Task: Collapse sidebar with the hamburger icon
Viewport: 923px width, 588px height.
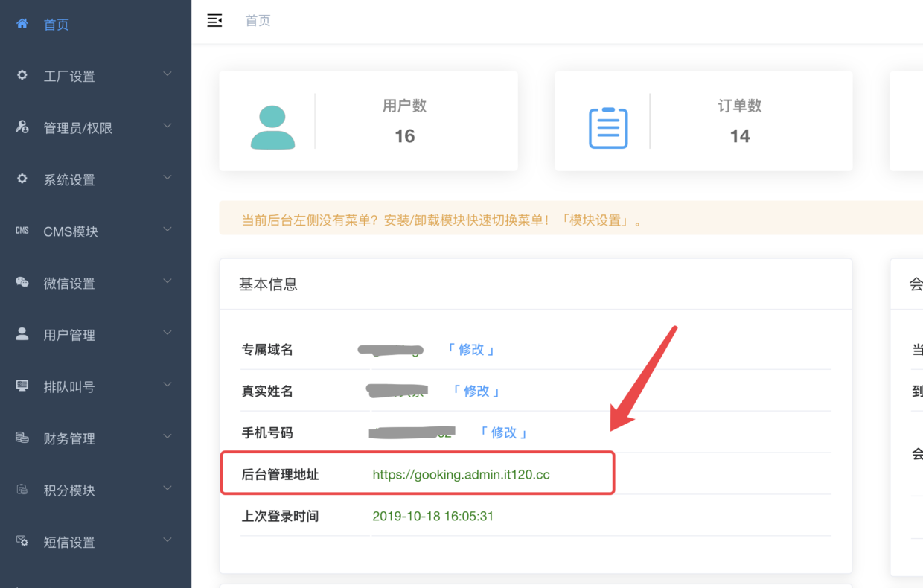Action: (214, 20)
